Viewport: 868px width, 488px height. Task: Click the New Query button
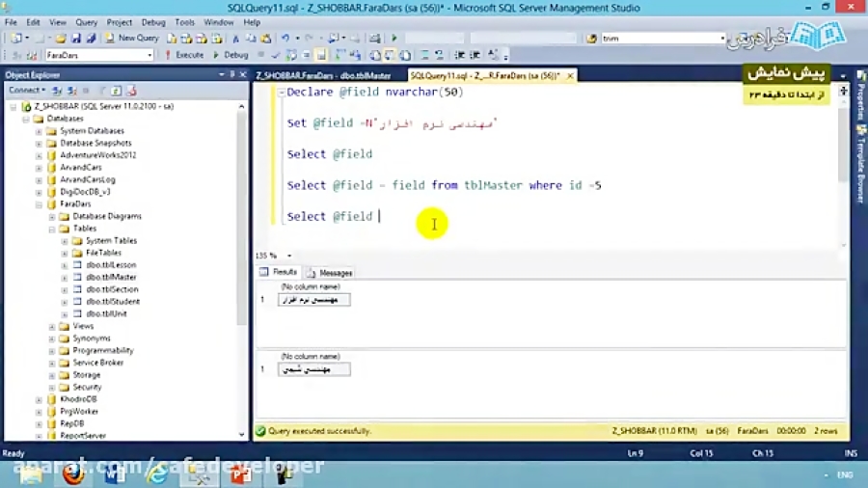pyautogui.click(x=132, y=39)
